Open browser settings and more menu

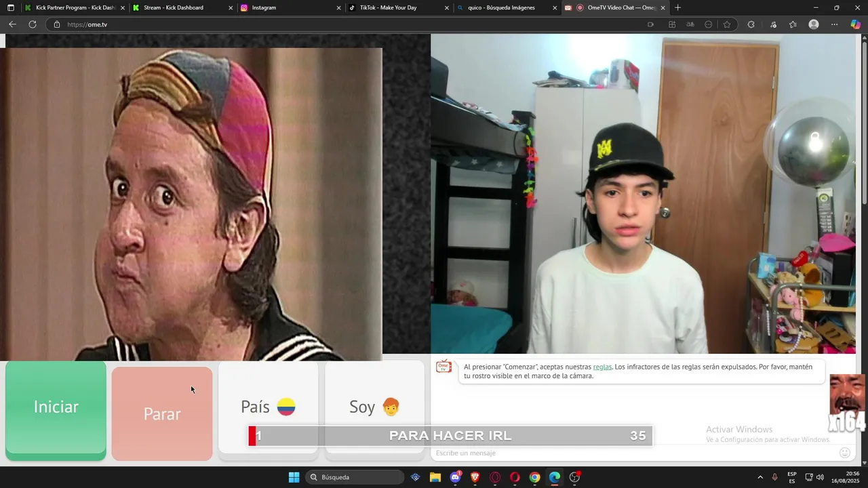(x=834, y=24)
